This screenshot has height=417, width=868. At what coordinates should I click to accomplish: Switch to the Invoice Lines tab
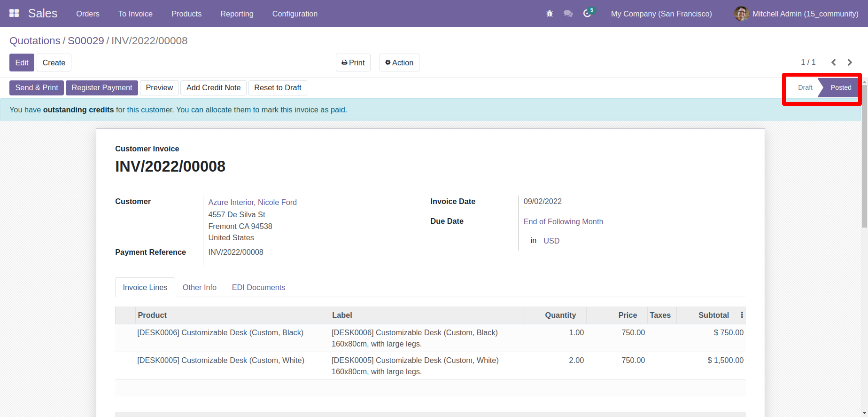click(145, 287)
